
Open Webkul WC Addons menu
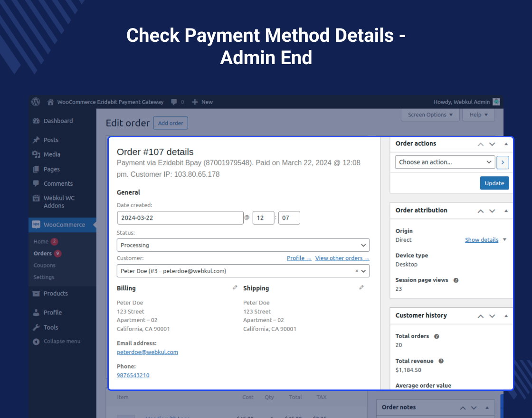tap(59, 201)
